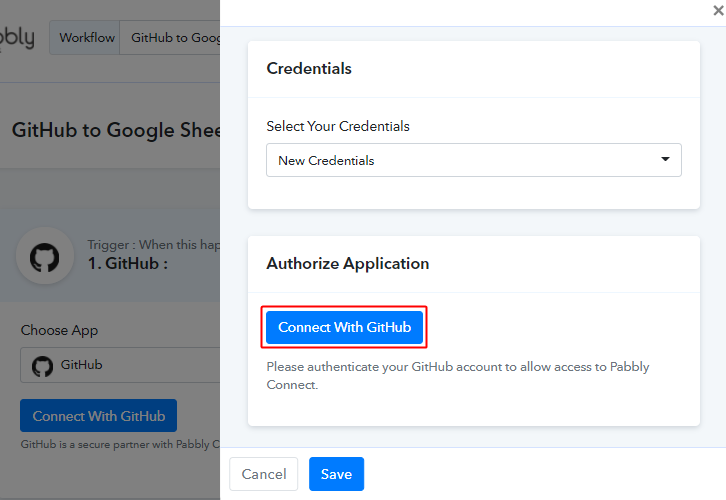Click the Credentials section heading
The image size is (726, 500).
pos(309,69)
